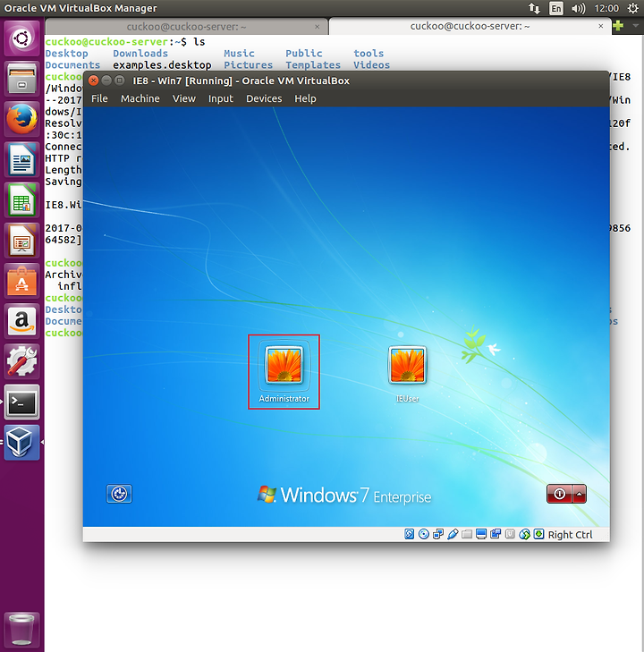Click the 'Right Ctrl' host key label

pyautogui.click(x=570, y=534)
